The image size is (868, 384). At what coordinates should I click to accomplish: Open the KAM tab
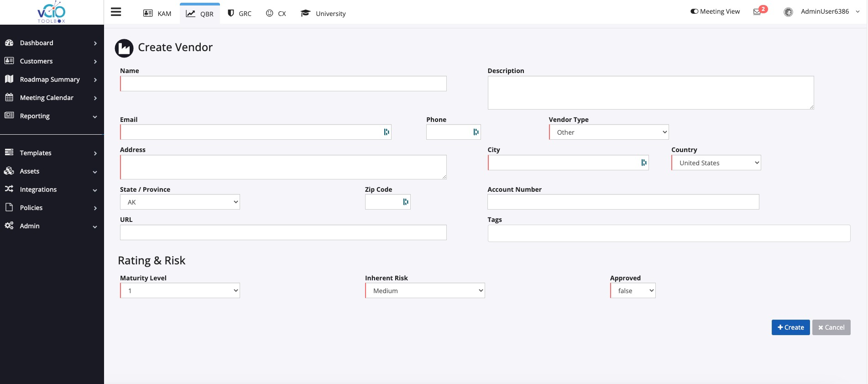pos(157,13)
